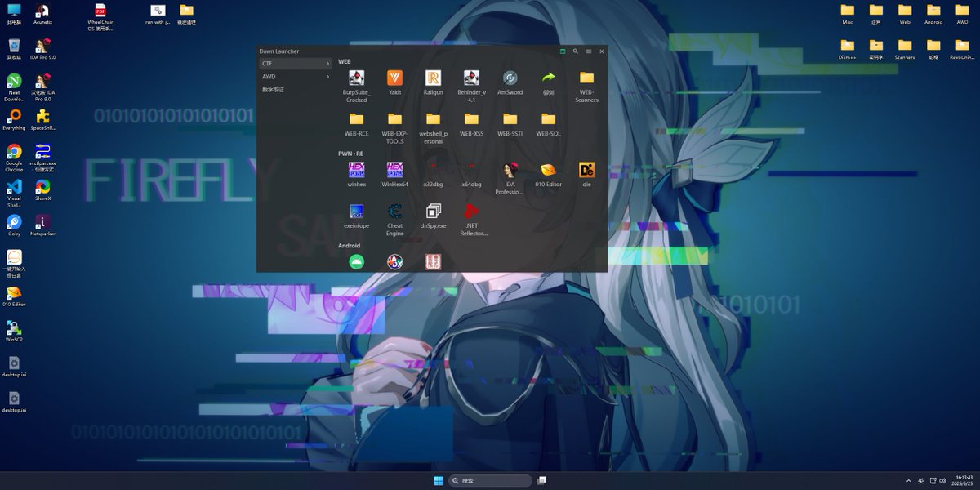
Task: Open the Everything desktop shortcut
Action: [14, 119]
